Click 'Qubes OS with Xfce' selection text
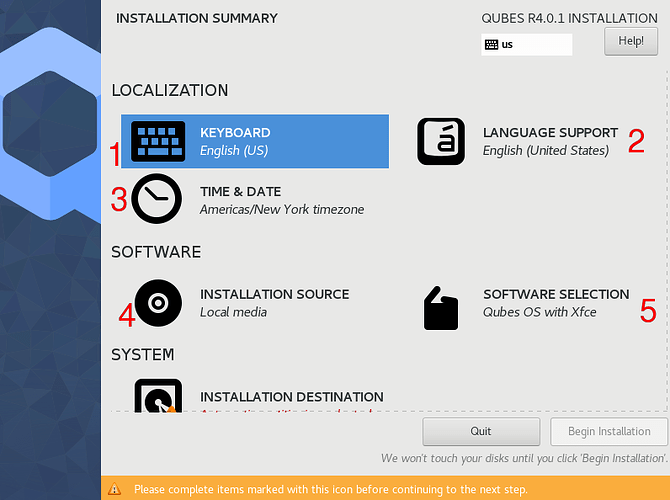 click(x=540, y=312)
